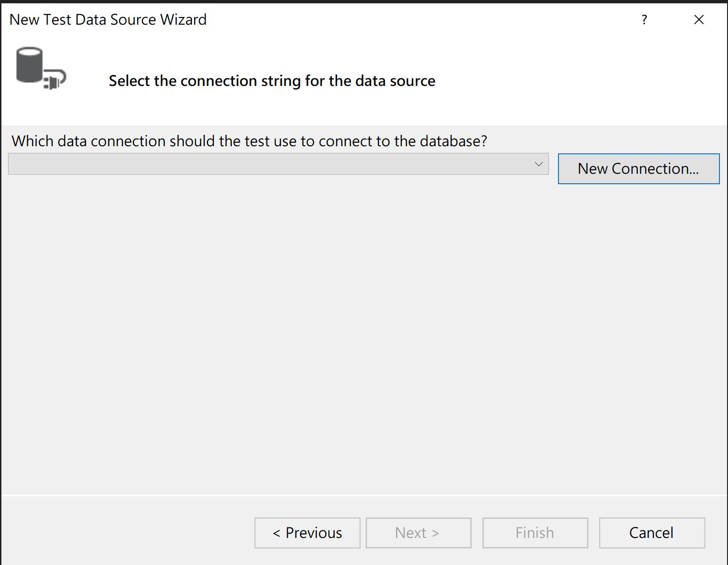
Task: Click the empty gray wizard content area
Action: (364, 332)
